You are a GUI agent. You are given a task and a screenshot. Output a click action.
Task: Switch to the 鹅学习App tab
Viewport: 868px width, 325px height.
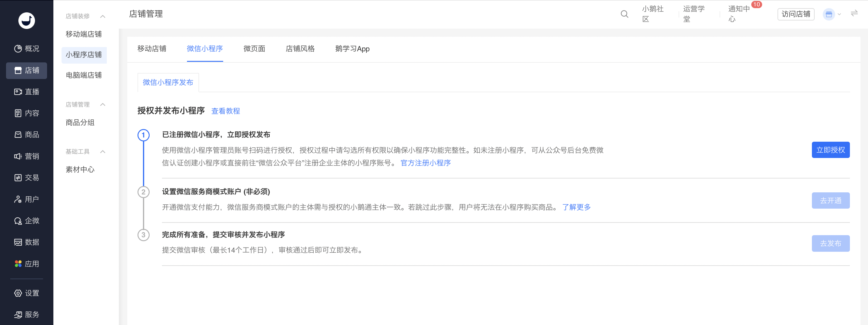[353, 49]
